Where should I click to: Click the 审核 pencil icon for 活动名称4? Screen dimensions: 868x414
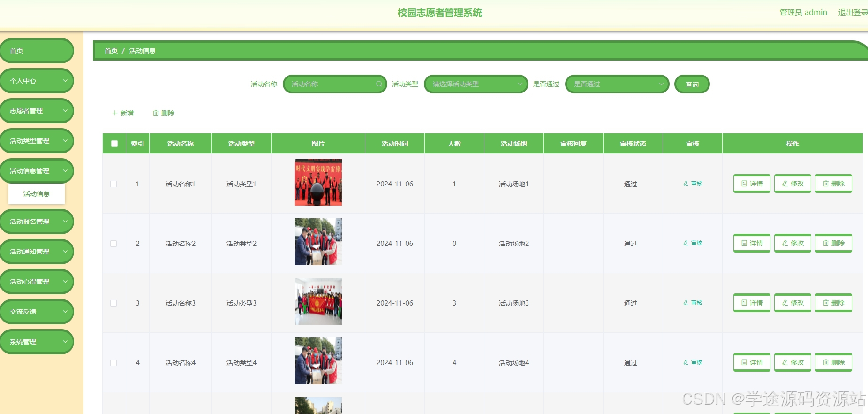click(x=686, y=362)
